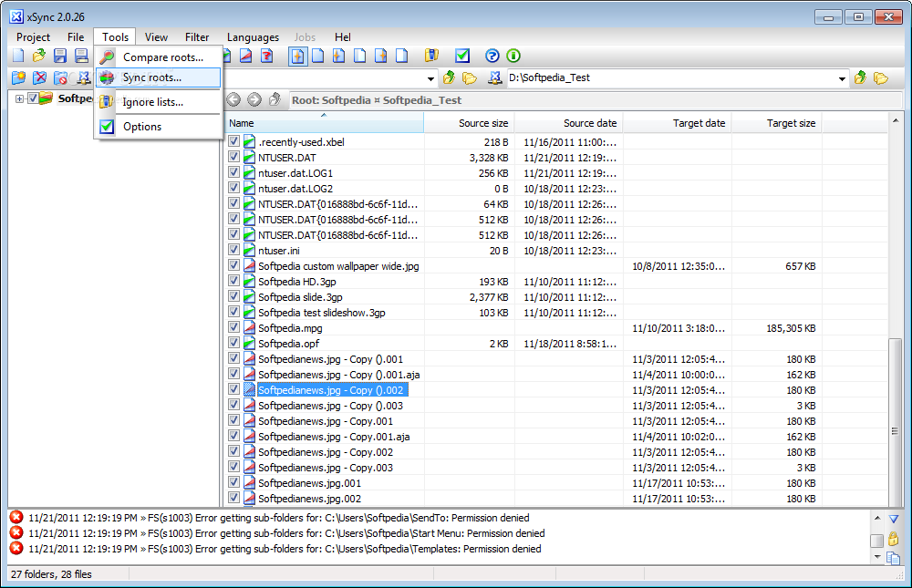Viewport: 912px width, 588px height.
Task: Click the red question mark page icon
Action: 267,56
